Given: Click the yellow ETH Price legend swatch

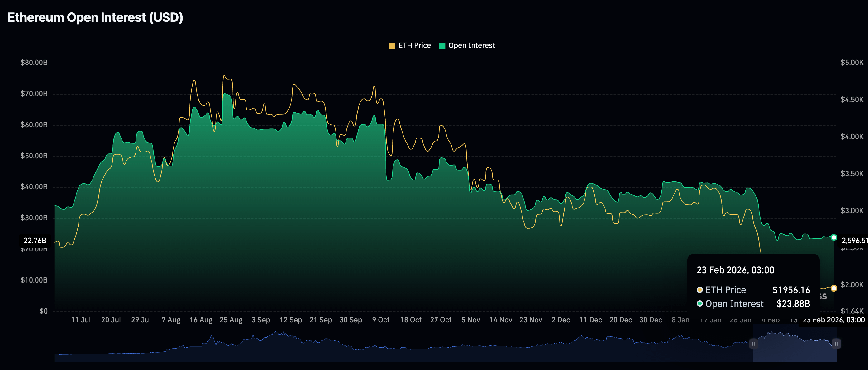Looking at the screenshot, I should pos(392,46).
